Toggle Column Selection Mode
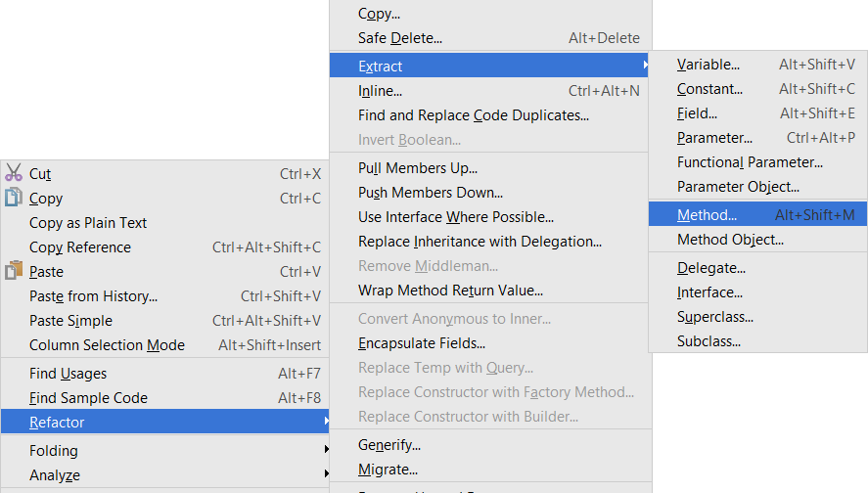The image size is (868, 493). pos(107,345)
